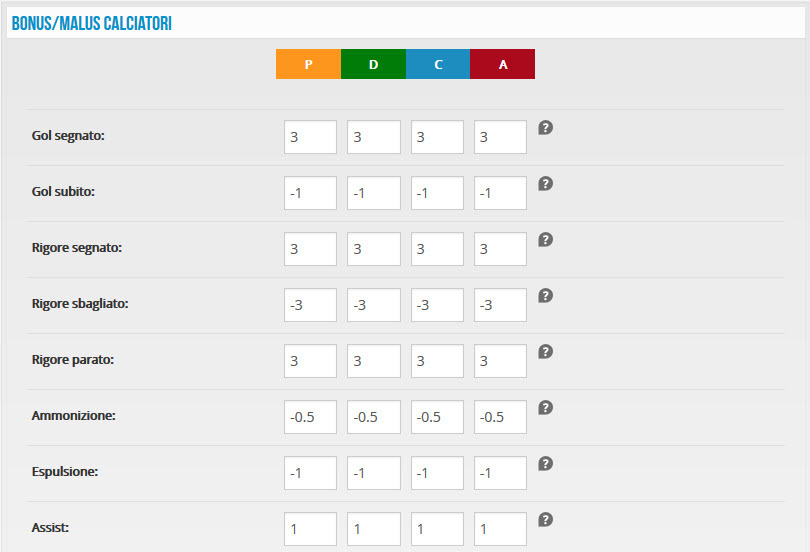Open help icon for Gol segnato
810x552 pixels.
[546, 128]
